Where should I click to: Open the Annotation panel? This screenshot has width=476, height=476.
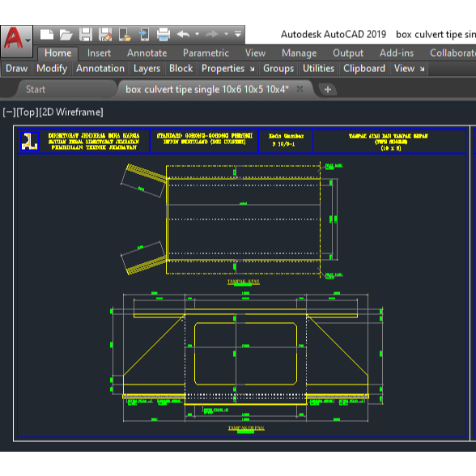(100, 69)
